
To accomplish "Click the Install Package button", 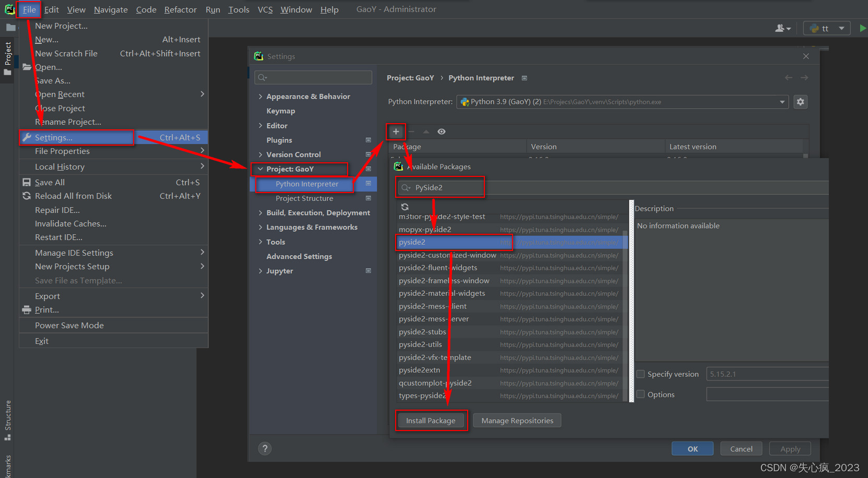I will [x=431, y=421].
